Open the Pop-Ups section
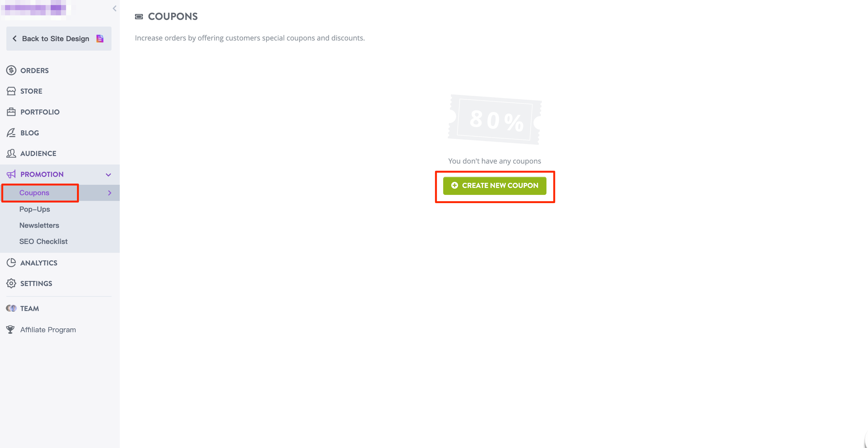The height and width of the screenshot is (448, 868). point(35,208)
